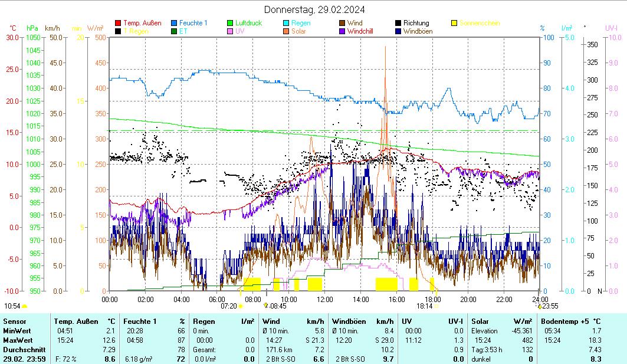Click the green hPa axis unit label

click(x=32, y=28)
